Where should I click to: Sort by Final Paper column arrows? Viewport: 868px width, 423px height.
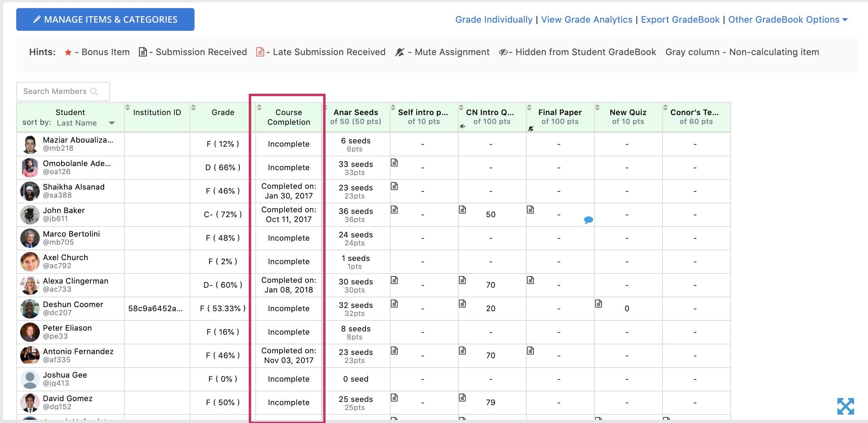pos(529,107)
